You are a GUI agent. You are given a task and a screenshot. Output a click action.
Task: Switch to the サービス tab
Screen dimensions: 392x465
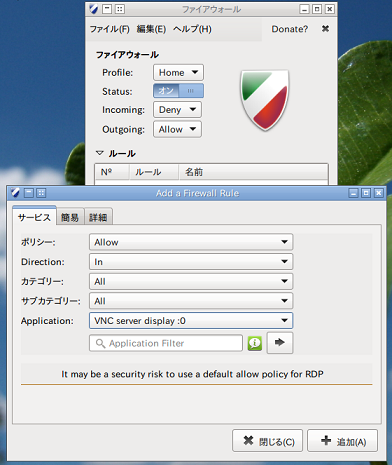pyautogui.click(x=34, y=217)
